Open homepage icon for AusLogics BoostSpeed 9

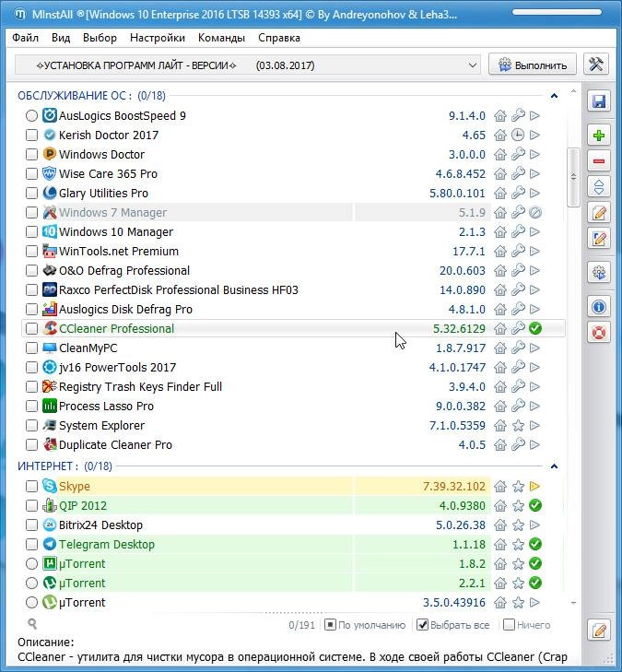(500, 116)
